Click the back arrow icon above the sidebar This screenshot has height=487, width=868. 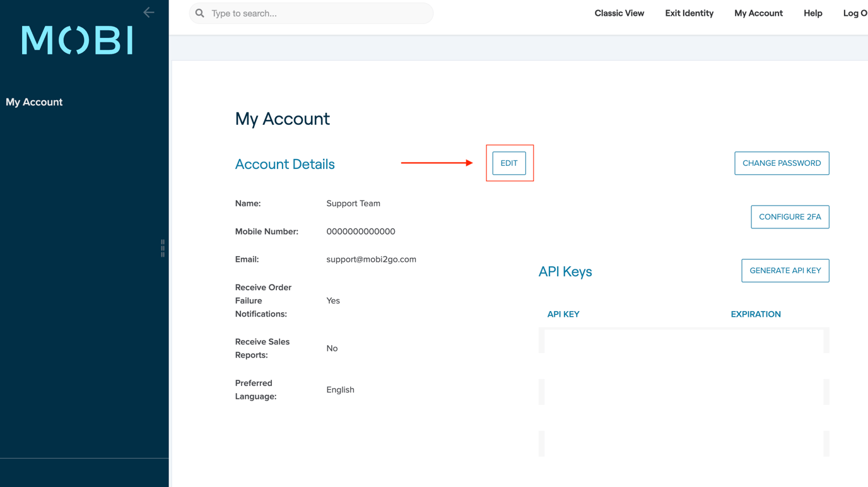(x=148, y=12)
